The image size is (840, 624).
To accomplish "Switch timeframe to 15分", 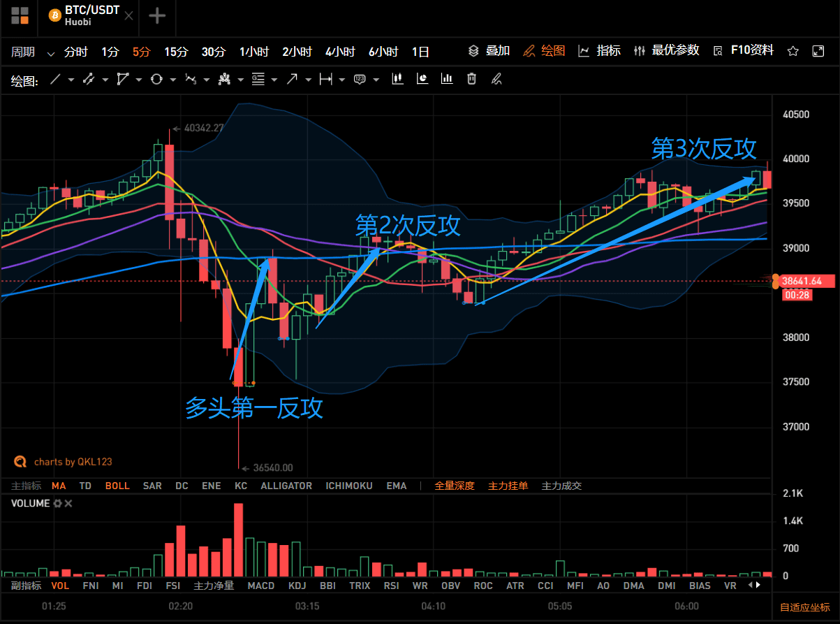I will [176, 52].
